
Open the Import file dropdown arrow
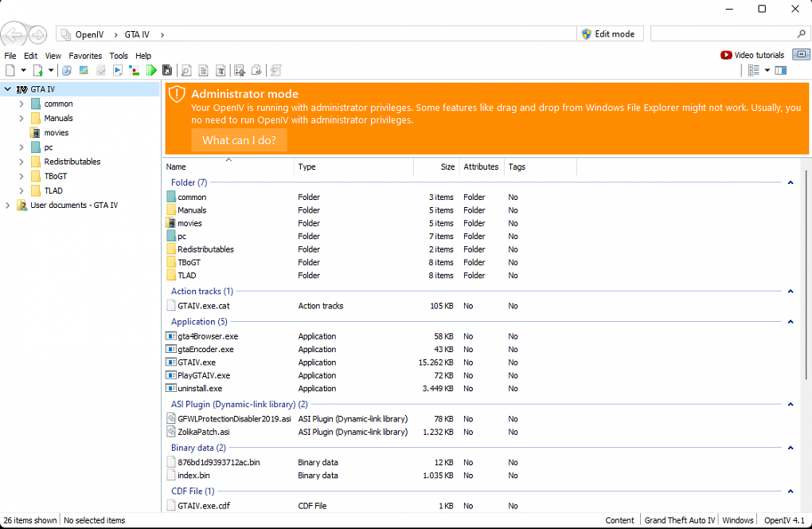pos(51,70)
